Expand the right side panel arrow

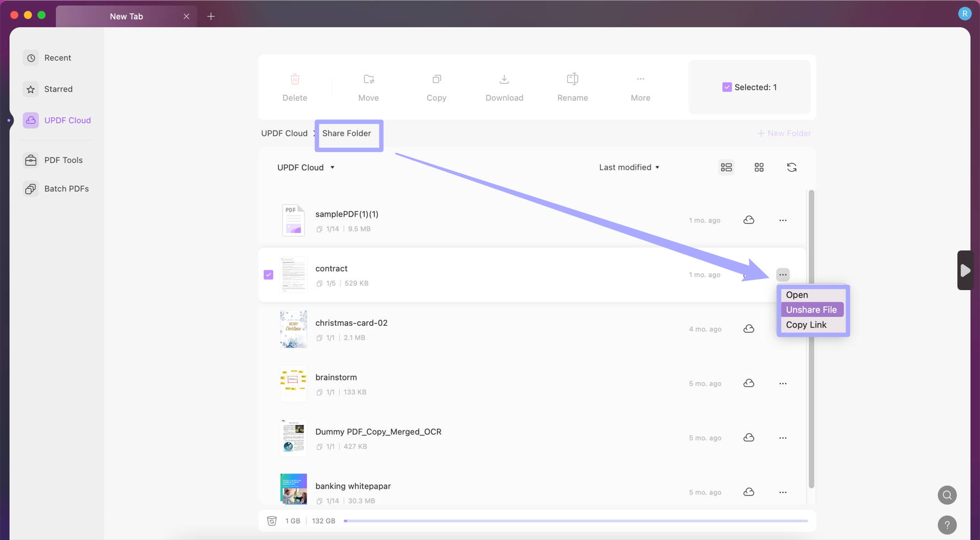pyautogui.click(x=965, y=270)
